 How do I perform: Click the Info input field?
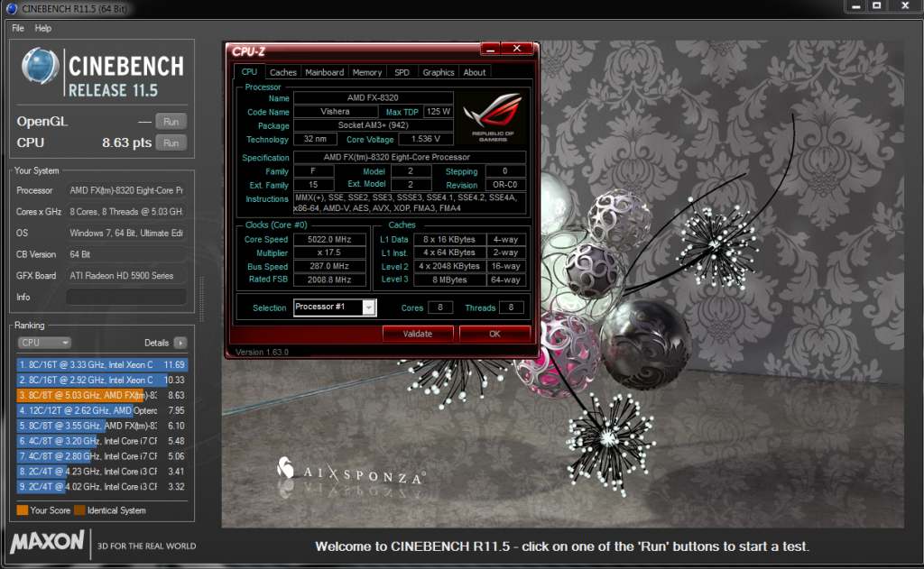pos(126,297)
